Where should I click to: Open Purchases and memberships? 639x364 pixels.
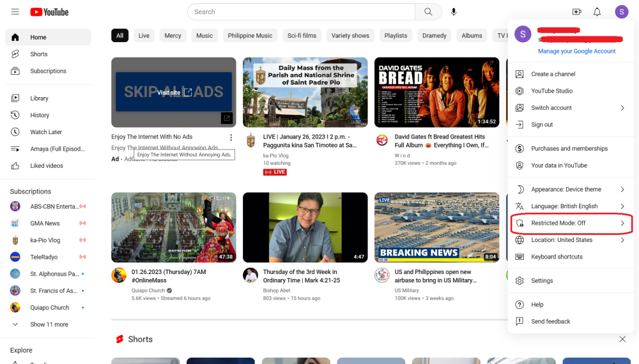(571, 149)
